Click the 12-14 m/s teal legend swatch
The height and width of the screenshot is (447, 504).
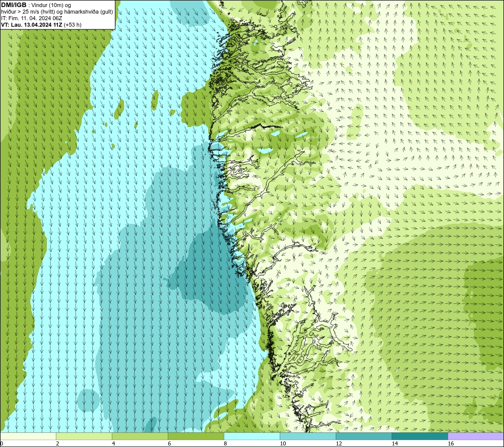tap(363, 436)
